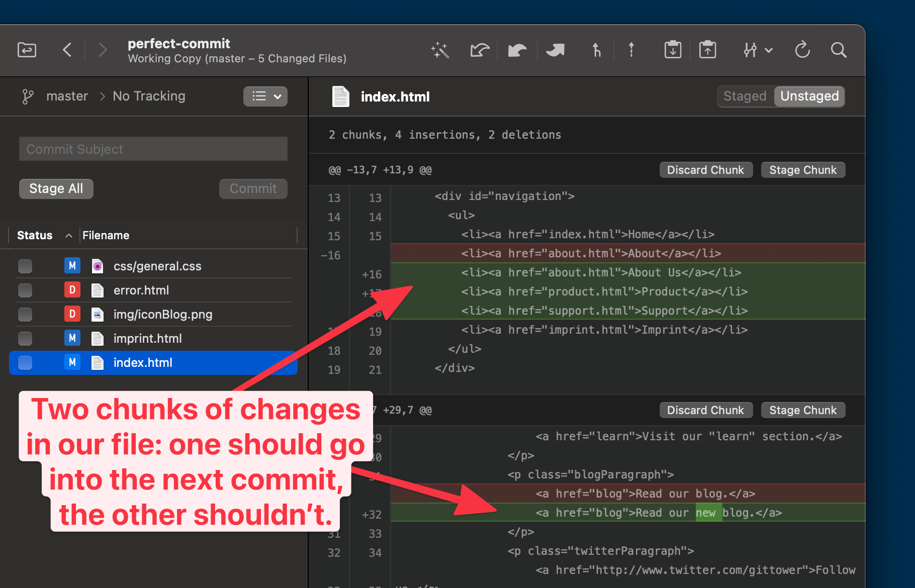915x588 pixels.
Task: Click the apply stash box icon
Action: tap(707, 50)
